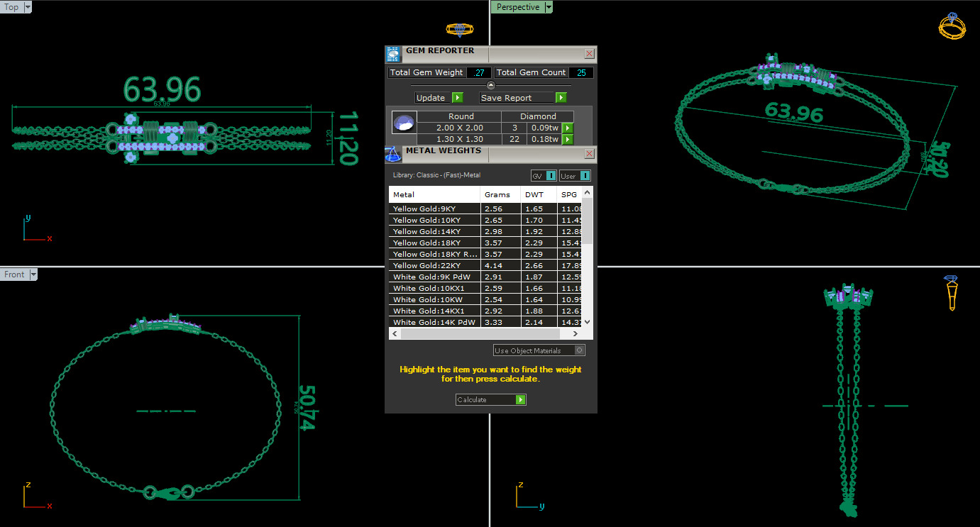
Task: Click the Total Gem Weight value field
Action: (479, 72)
